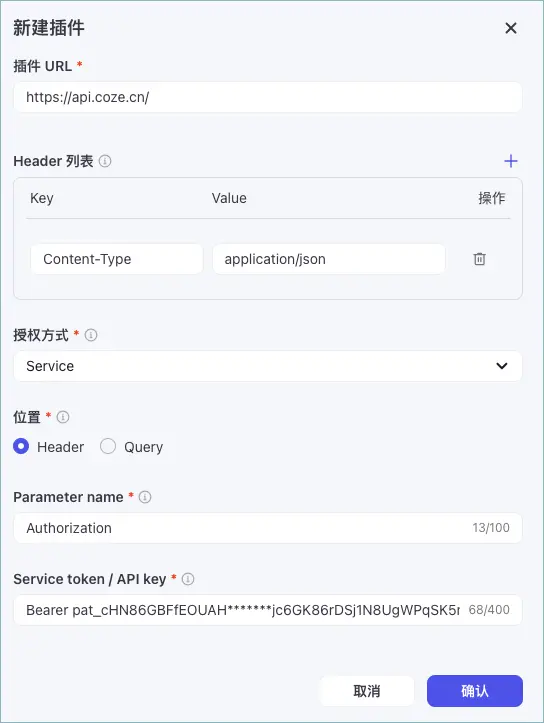Focus the 插件 URL input field
The width and height of the screenshot is (544, 723).
pyautogui.click(x=268, y=97)
